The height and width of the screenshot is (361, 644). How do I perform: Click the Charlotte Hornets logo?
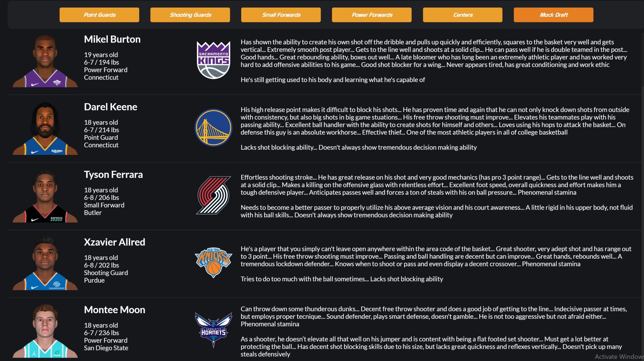click(x=214, y=330)
